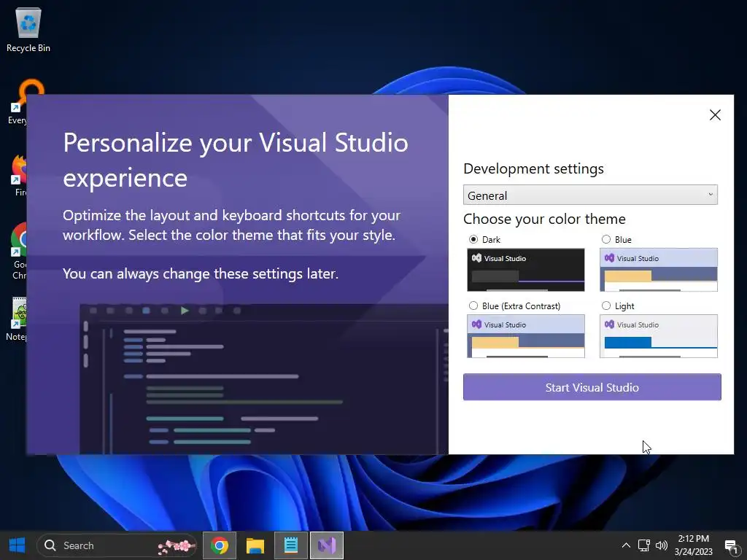Click the Light theme preview thumbnail
The height and width of the screenshot is (560, 747).
(x=659, y=336)
